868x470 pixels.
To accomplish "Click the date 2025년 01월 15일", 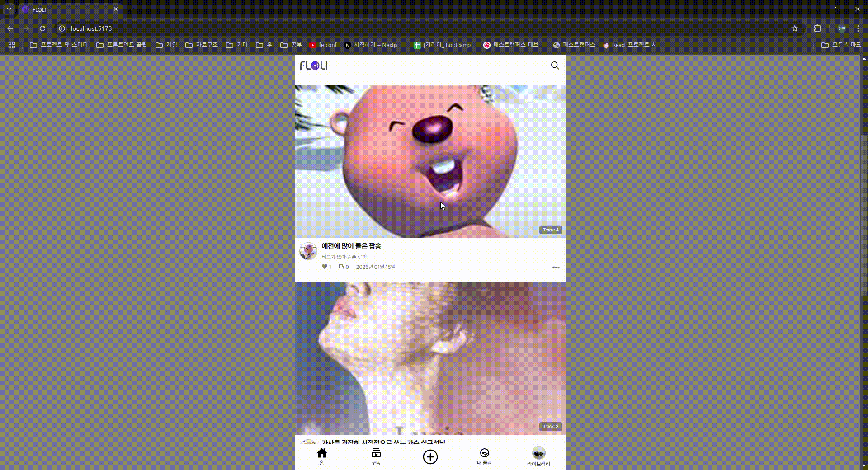I will coord(376,267).
